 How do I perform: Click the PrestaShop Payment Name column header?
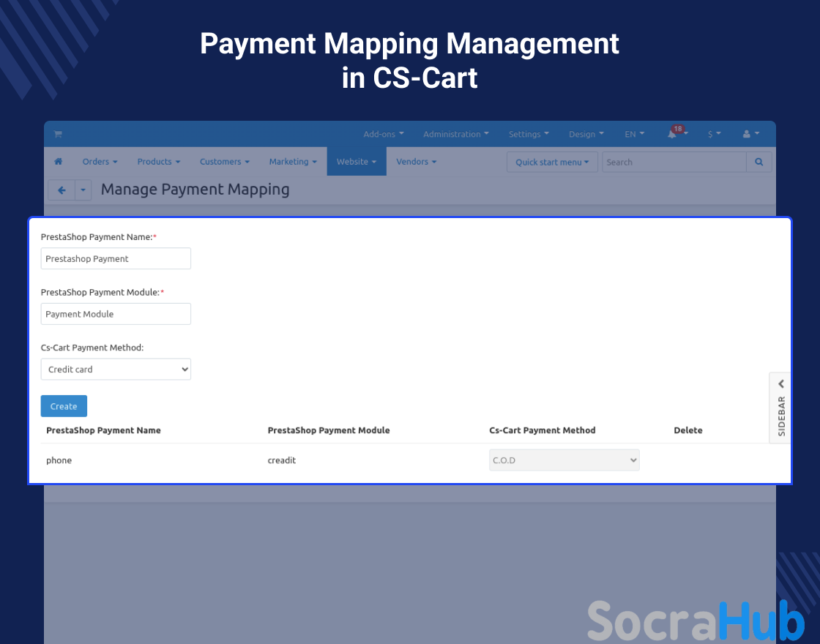(x=103, y=430)
